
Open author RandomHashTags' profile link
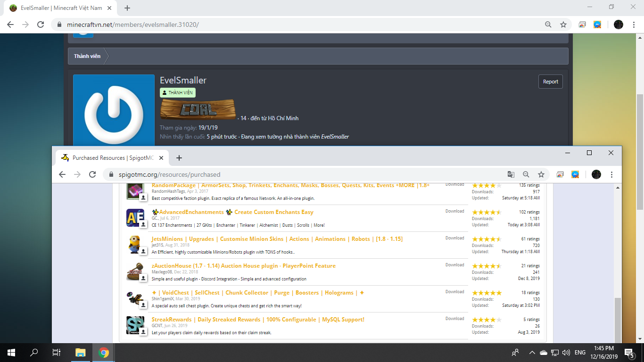point(168,192)
